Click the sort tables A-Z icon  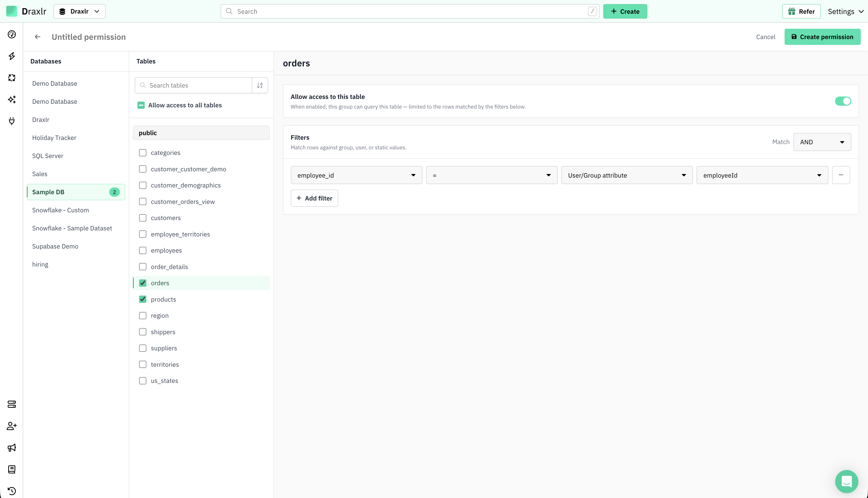(x=260, y=85)
